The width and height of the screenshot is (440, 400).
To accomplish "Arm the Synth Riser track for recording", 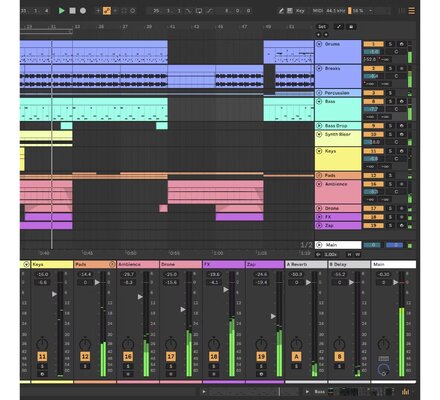I will click(402, 134).
